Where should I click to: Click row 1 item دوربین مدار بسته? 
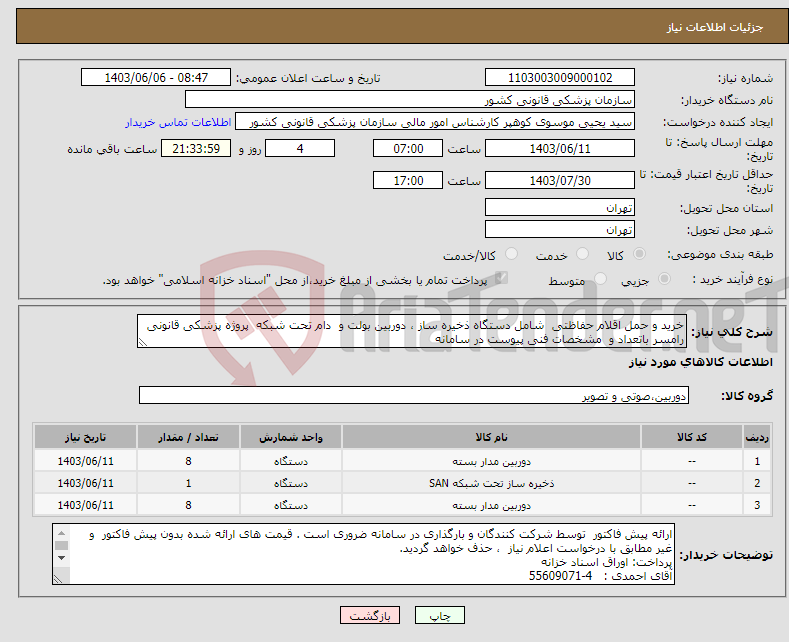pos(491,461)
